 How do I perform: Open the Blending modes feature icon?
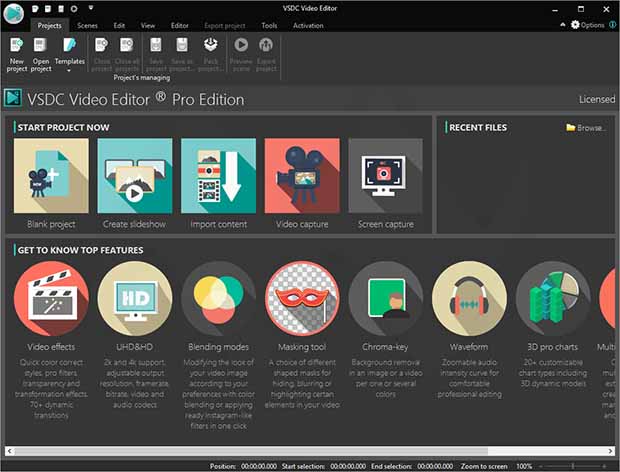click(219, 298)
